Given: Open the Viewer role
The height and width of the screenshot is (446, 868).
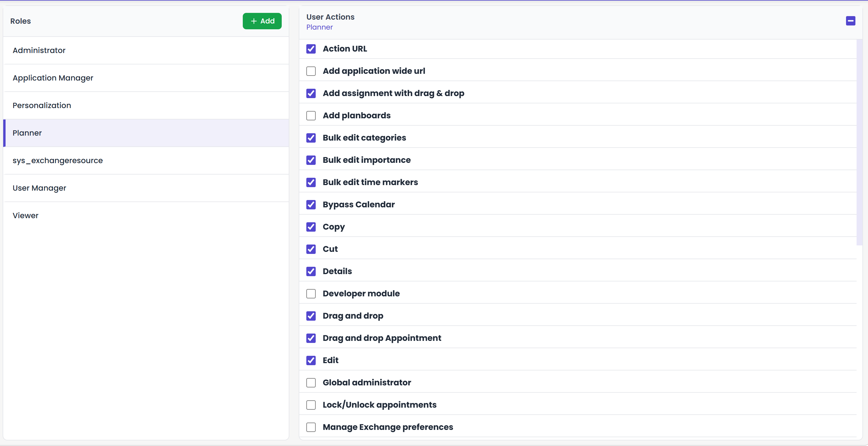Looking at the screenshot, I should [146, 216].
